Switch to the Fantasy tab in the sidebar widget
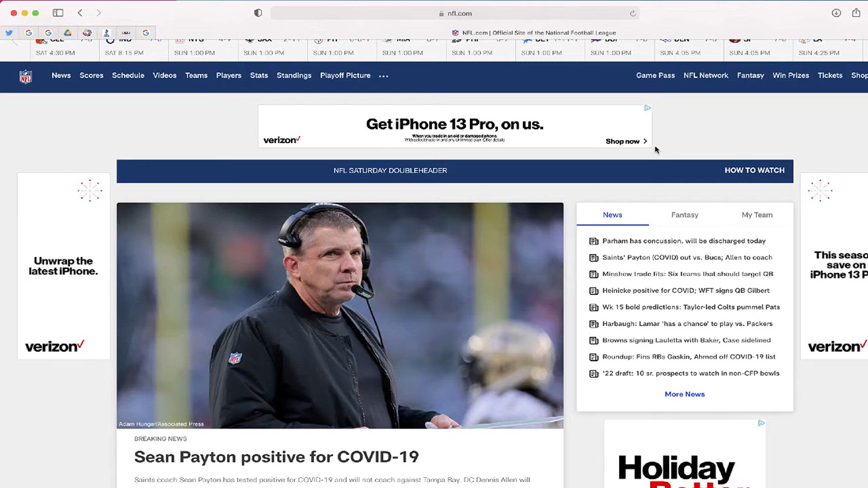The image size is (868, 488). coord(684,215)
